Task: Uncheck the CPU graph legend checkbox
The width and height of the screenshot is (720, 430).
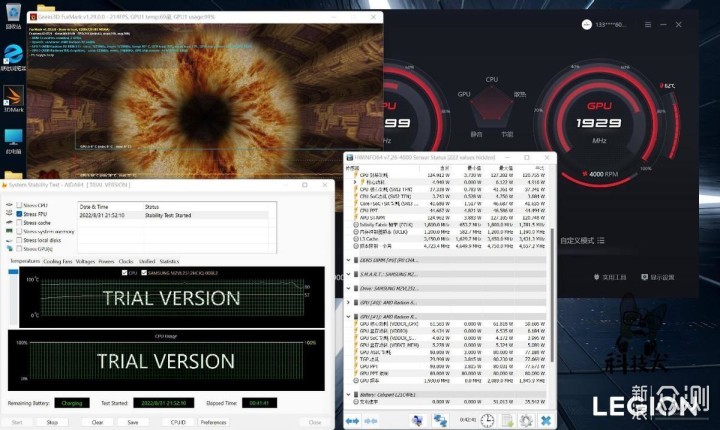Action: point(124,273)
